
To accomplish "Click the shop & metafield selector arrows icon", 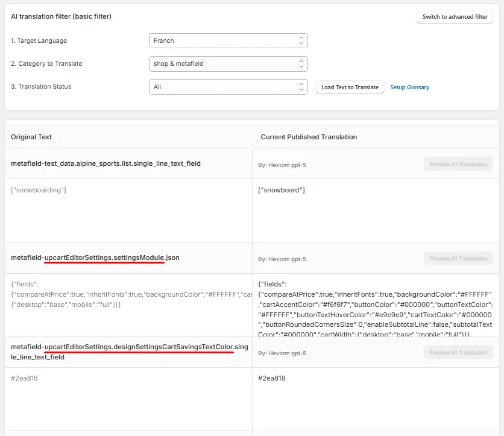I will pyautogui.click(x=301, y=64).
